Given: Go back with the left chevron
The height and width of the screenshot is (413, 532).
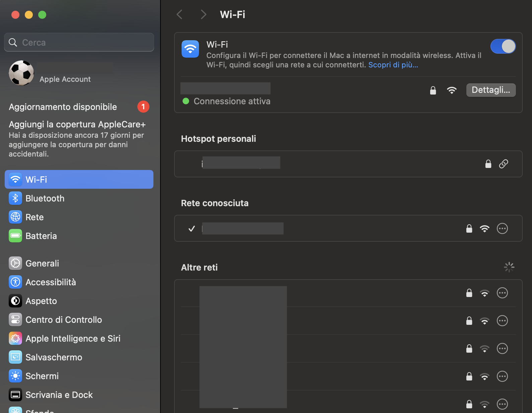Looking at the screenshot, I should coord(180,14).
